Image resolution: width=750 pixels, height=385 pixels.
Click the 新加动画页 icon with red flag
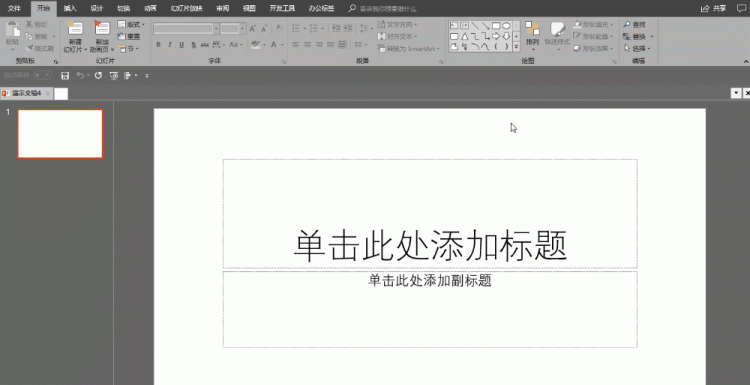(x=101, y=28)
